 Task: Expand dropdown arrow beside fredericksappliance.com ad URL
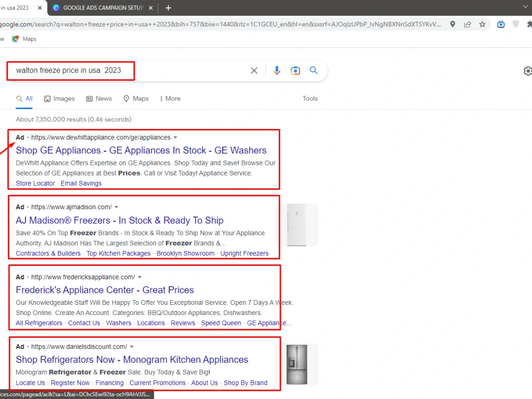pos(139,277)
